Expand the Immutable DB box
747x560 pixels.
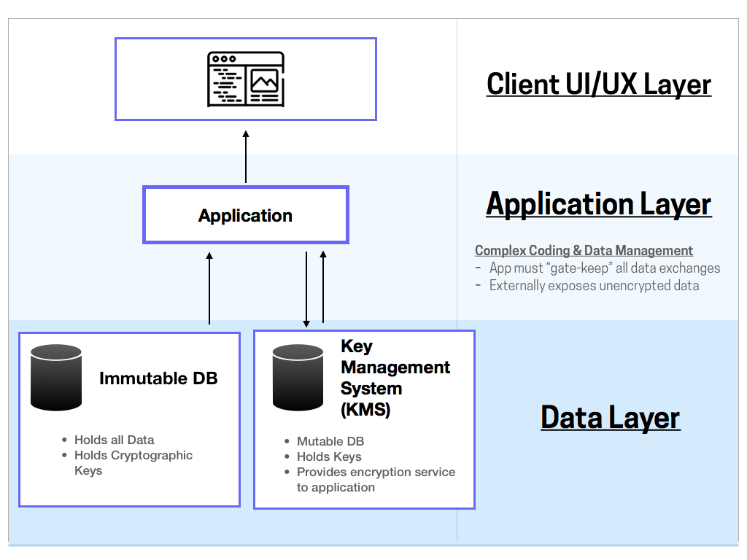coord(129,419)
